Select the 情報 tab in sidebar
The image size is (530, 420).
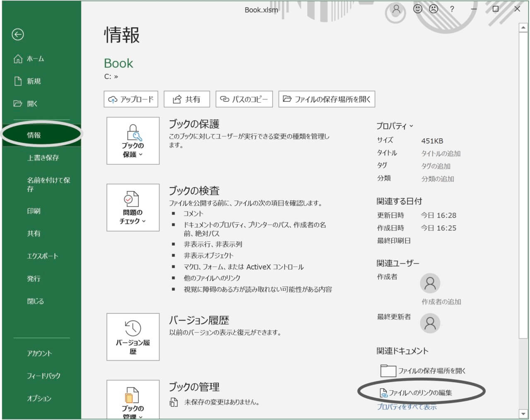pyautogui.click(x=41, y=135)
